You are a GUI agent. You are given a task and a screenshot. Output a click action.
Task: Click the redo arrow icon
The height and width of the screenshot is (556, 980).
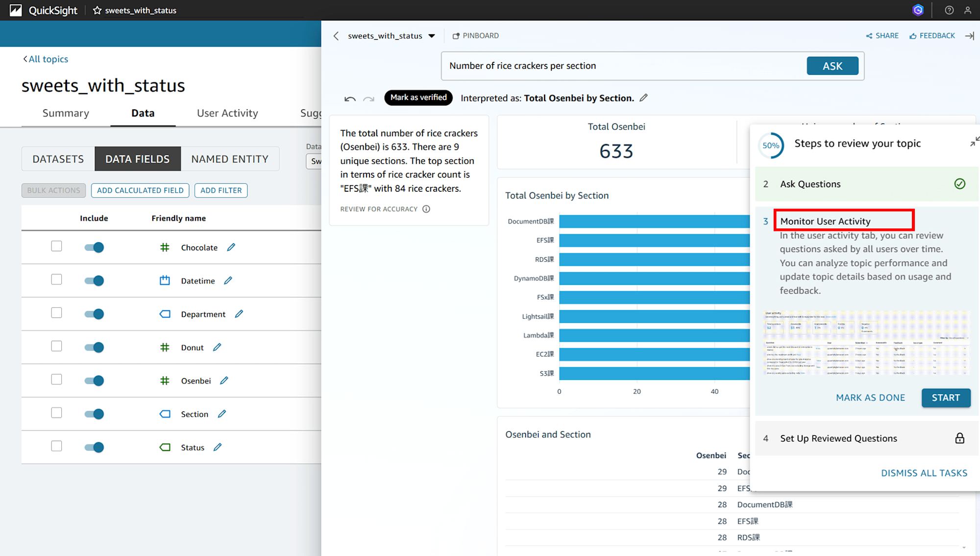(369, 98)
